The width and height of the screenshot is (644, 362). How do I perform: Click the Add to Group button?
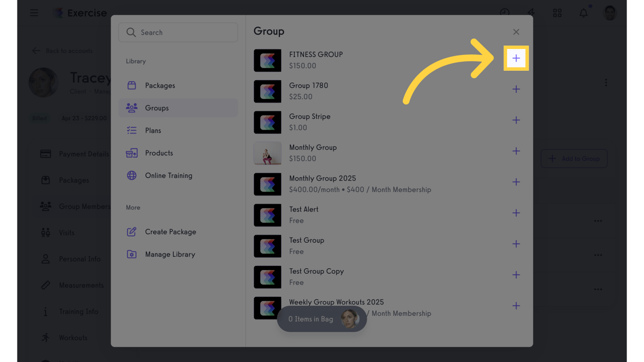tap(574, 158)
